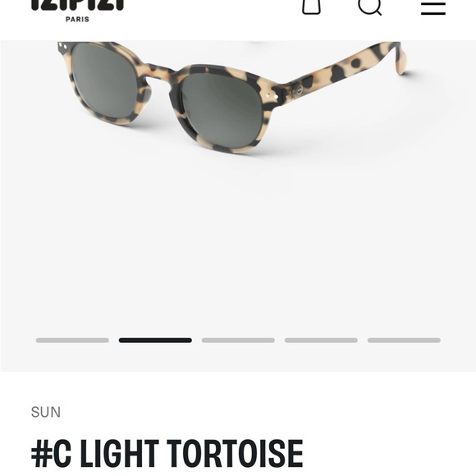Jump to the third product image indicator
This screenshot has height=476, width=476.
pos(238,341)
